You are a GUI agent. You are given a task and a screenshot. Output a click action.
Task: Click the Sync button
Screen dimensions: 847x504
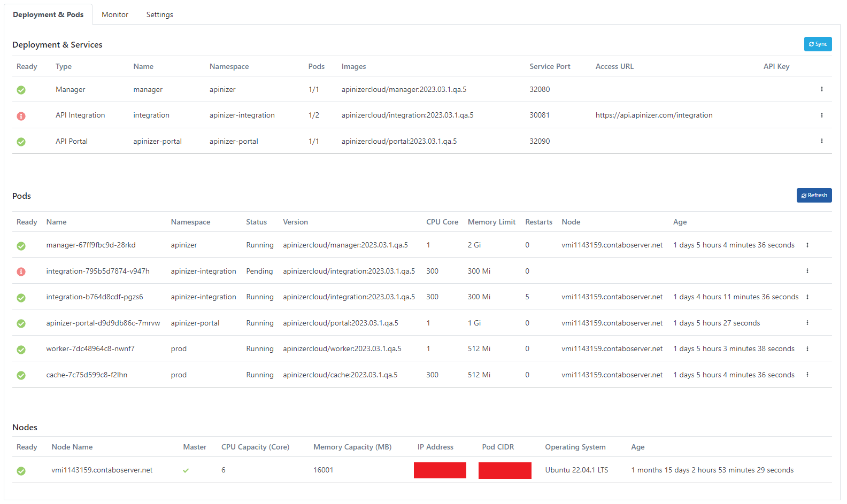(x=818, y=44)
